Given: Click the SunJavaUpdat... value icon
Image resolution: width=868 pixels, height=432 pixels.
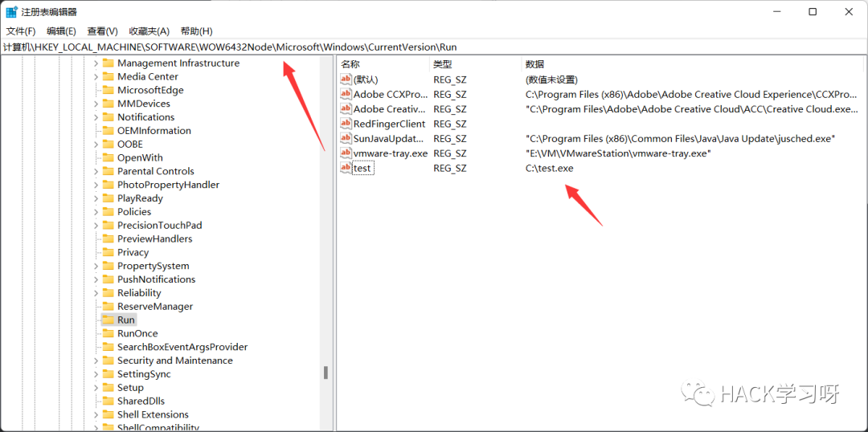Looking at the screenshot, I should 346,138.
